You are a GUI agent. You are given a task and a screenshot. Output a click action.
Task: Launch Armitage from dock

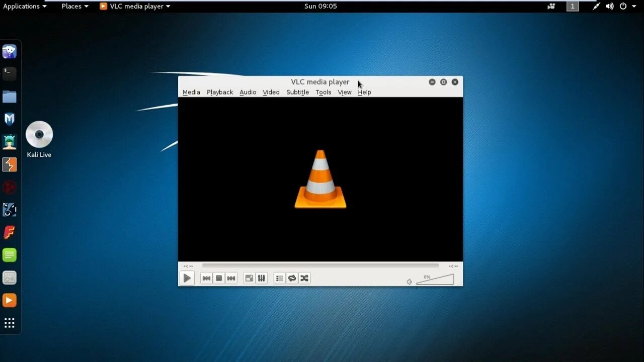point(10,142)
